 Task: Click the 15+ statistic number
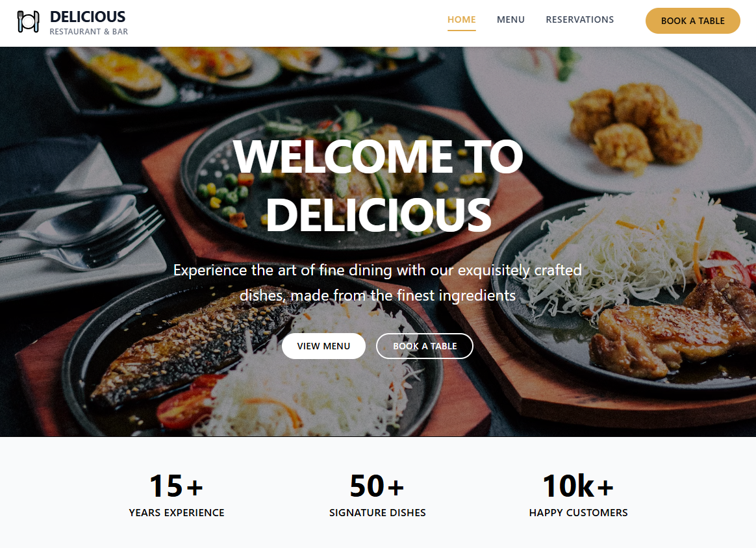pyautogui.click(x=176, y=486)
